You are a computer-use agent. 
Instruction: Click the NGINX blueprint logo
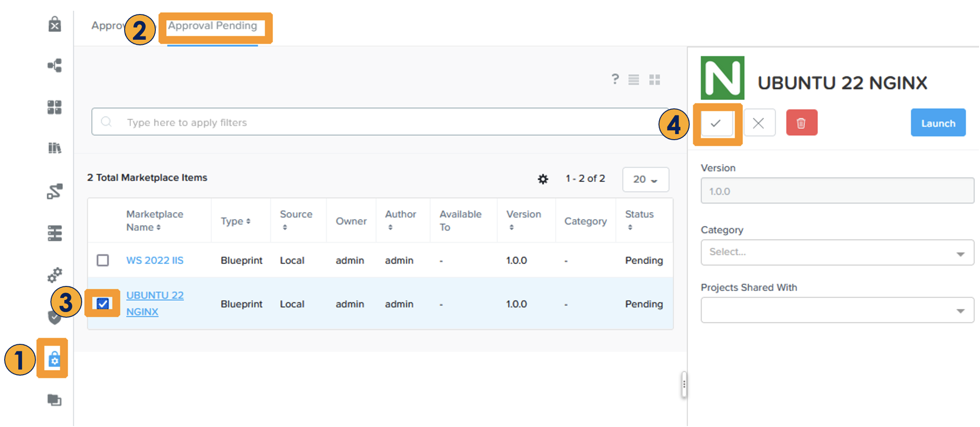pyautogui.click(x=722, y=78)
